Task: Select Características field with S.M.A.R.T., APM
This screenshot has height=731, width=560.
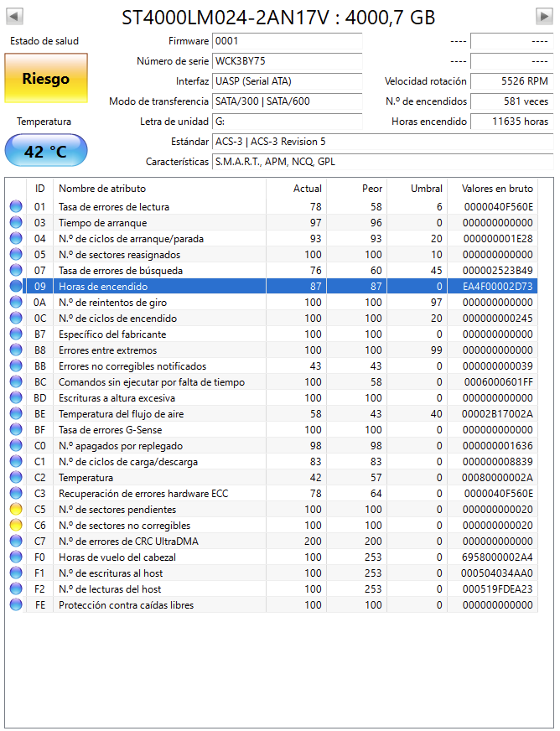Action: [382, 161]
